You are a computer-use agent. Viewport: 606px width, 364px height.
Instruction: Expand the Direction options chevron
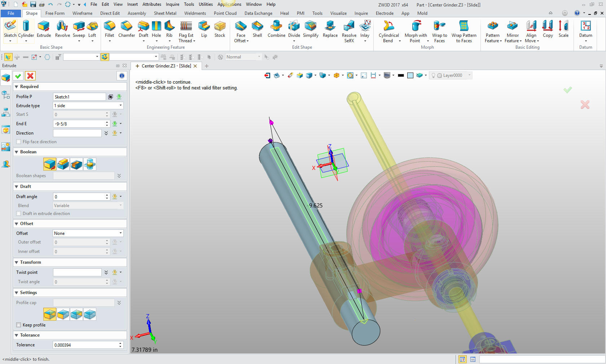click(x=106, y=133)
